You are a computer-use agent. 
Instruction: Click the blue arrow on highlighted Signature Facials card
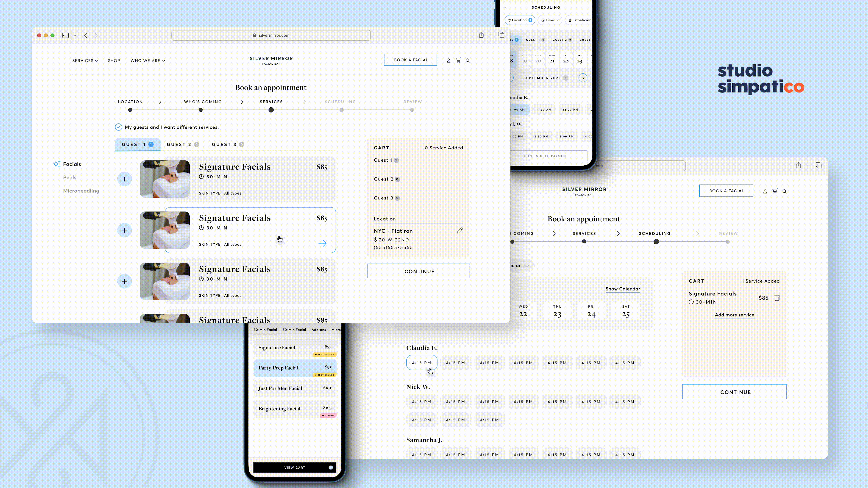point(323,243)
